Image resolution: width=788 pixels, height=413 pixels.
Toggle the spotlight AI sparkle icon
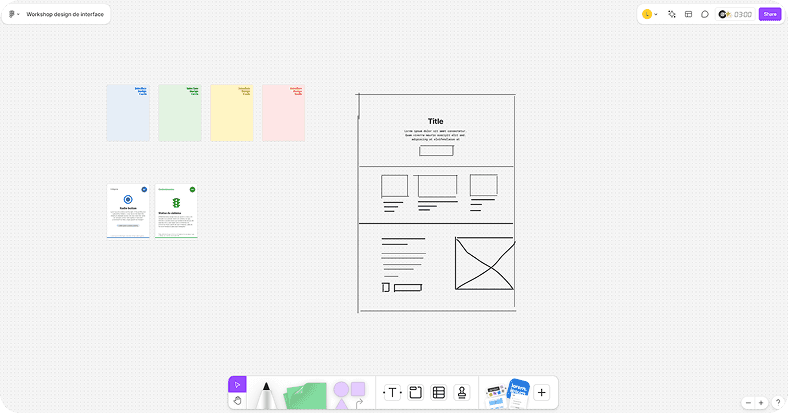pyautogui.click(x=672, y=14)
